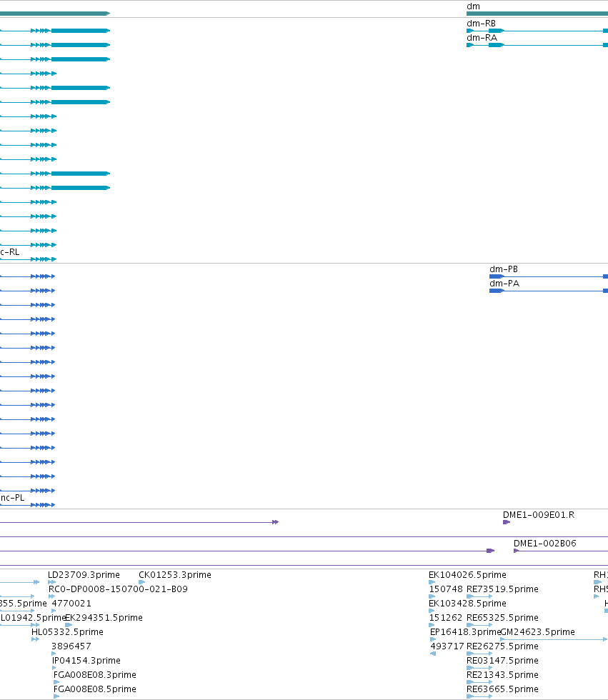Click the c-RL transcript label
The image size is (608, 700).
pos(10,251)
